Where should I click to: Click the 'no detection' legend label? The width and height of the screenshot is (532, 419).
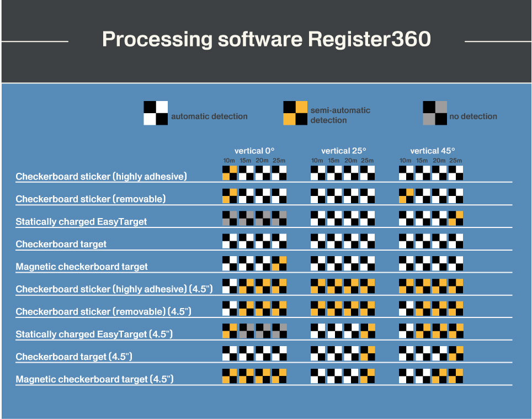pyautogui.click(x=474, y=116)
